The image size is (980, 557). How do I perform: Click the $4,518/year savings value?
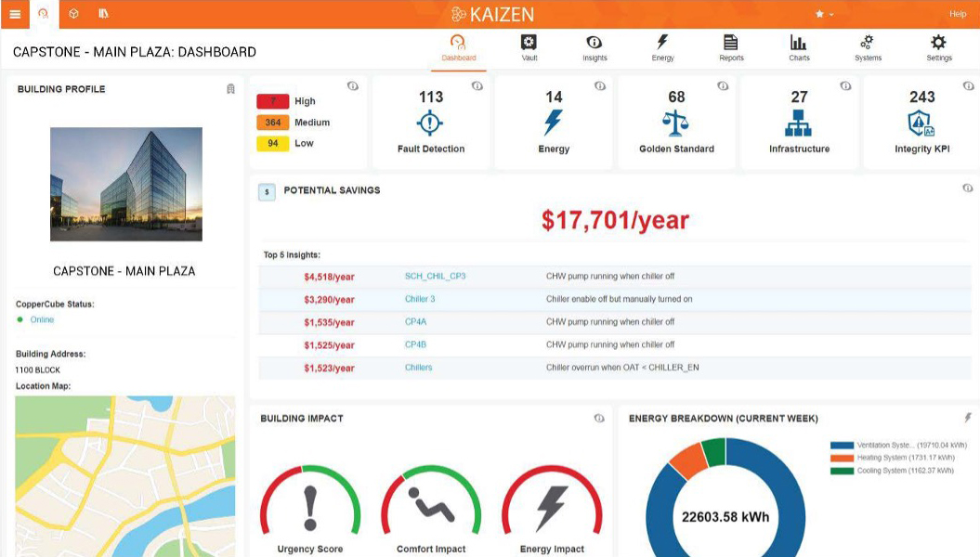pos(330,277)
